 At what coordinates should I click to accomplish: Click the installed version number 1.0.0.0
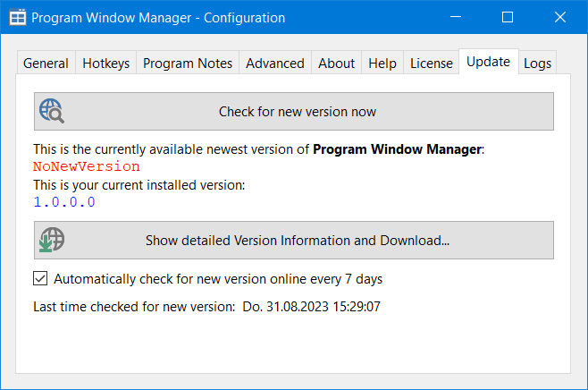[x=64, y=202]
